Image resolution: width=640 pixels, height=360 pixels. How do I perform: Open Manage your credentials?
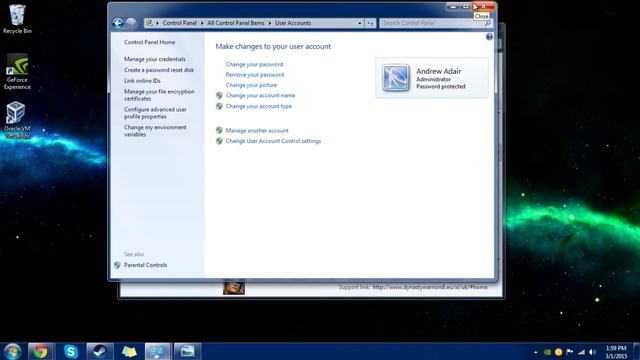pos(155,59)
